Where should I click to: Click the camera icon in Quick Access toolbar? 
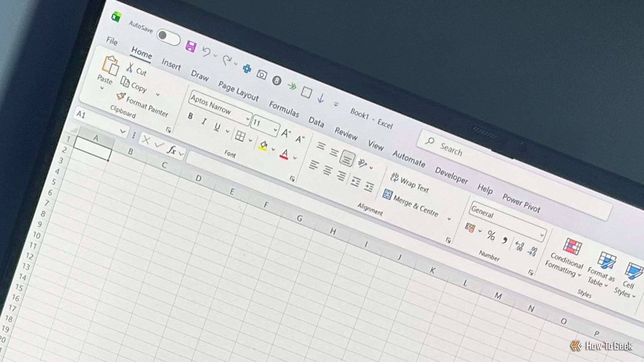click(262, 74)
